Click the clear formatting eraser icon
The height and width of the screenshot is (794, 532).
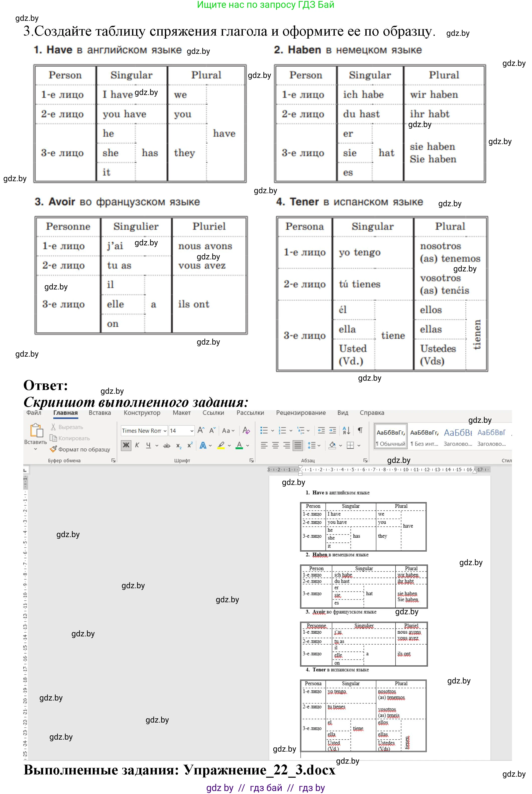click(x=246, y=430)
